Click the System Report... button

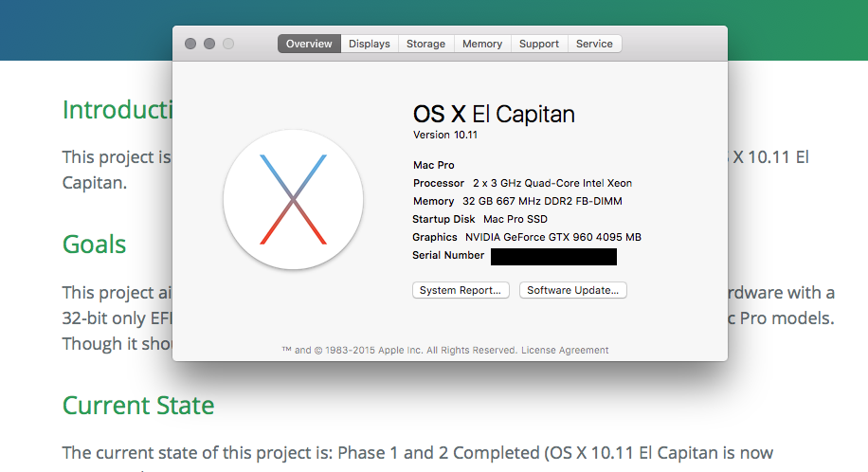point(461,290)
